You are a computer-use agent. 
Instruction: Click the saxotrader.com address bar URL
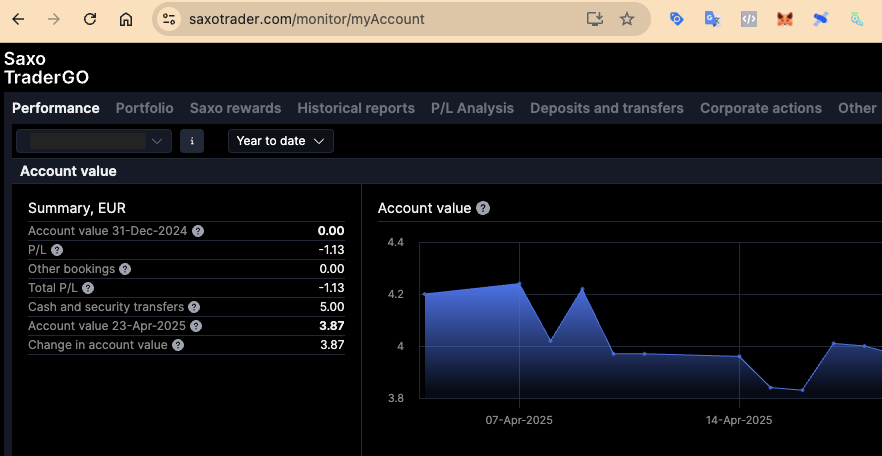(307, 19)
